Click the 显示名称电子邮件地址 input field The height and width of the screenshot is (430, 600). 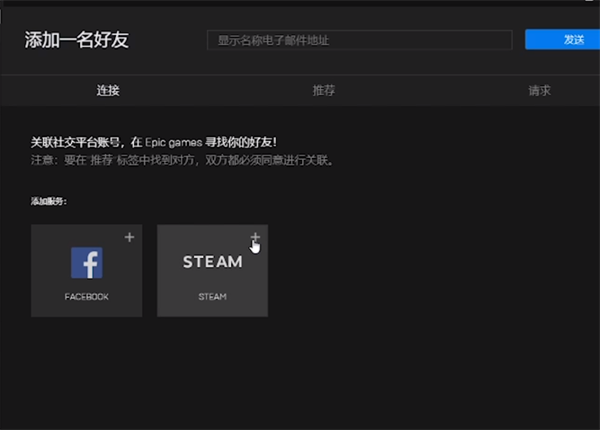point(360,40)
